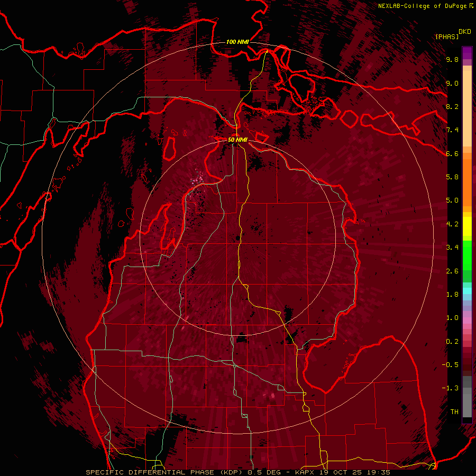
Task: Click the Specific Differential Phase (KDP) caption
Action: pos(164,472)
